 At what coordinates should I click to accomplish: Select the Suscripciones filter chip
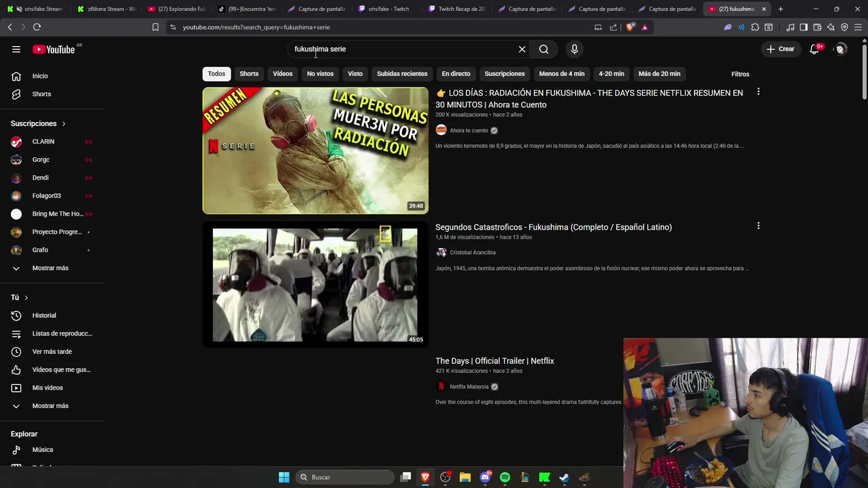505,74
